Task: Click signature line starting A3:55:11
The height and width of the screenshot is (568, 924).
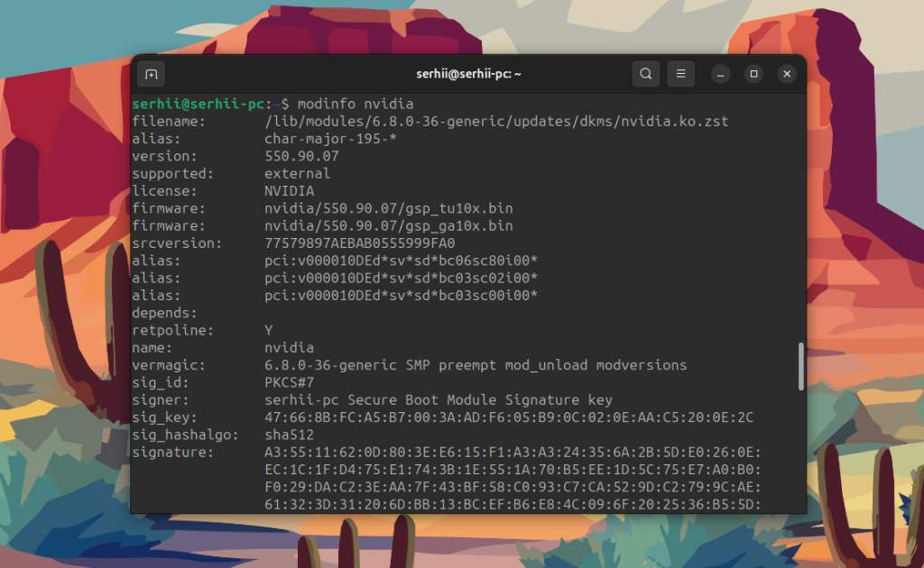Action: [x=513, y=453]
